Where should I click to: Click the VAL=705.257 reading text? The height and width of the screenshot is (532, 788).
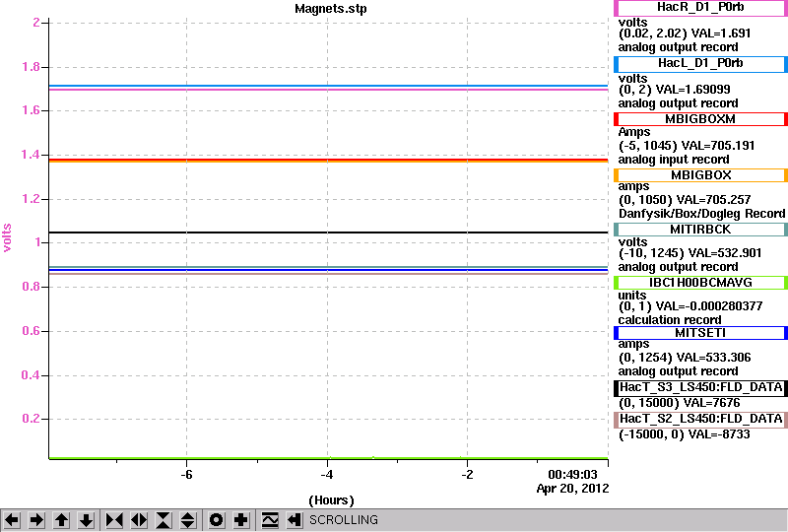tap(713, 200)
